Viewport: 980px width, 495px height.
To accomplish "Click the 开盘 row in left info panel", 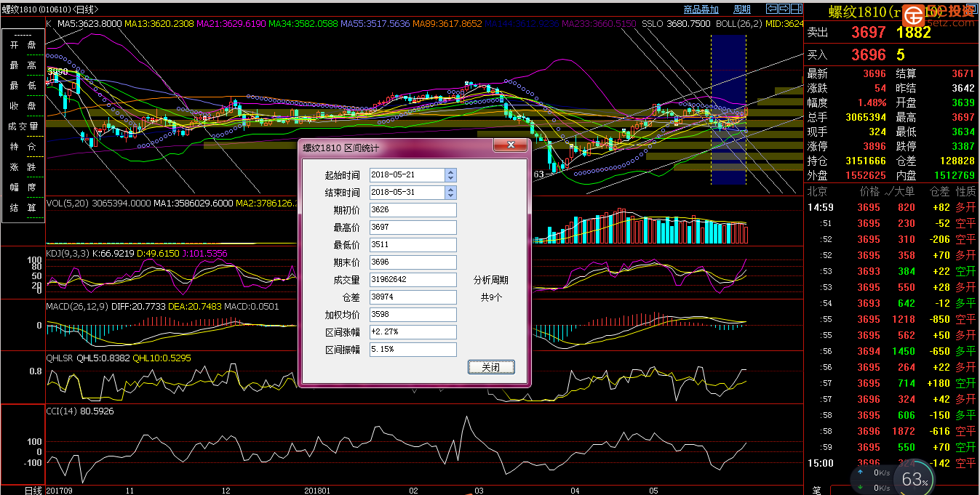I will tap(23, 45).
